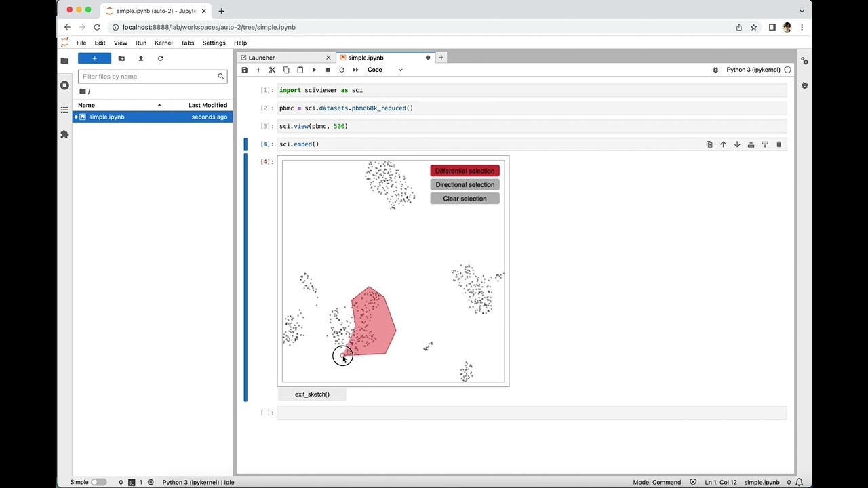The height and width of the screenshot is (488, 868).
Task: Click the Differential selection button
Action: pos(465,171)
